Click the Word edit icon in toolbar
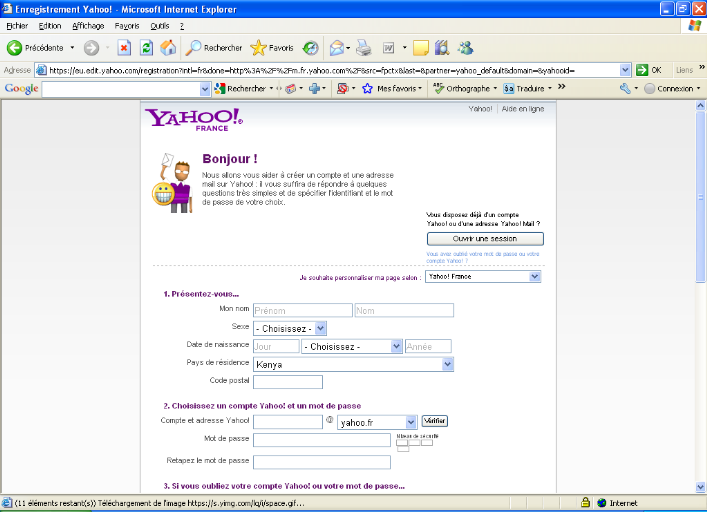Image resolution: width=707 pixels, height=512 pixels. [388, 48]
